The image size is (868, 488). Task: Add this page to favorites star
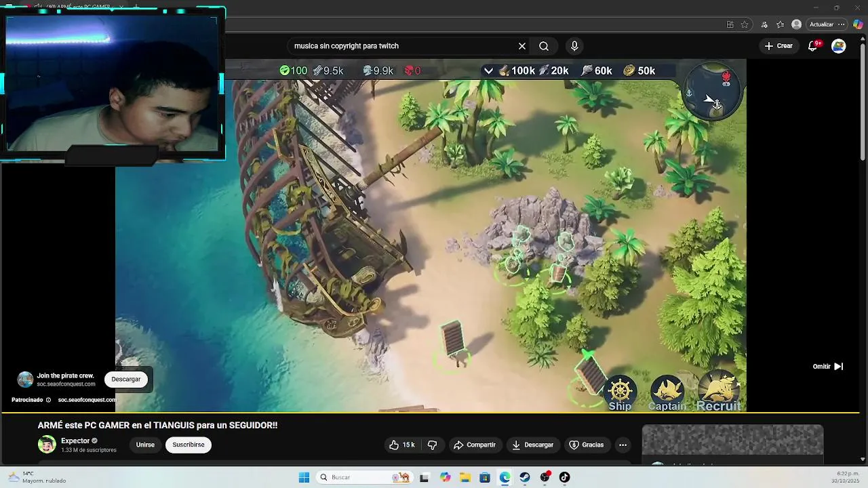click(x=745, y=24)
